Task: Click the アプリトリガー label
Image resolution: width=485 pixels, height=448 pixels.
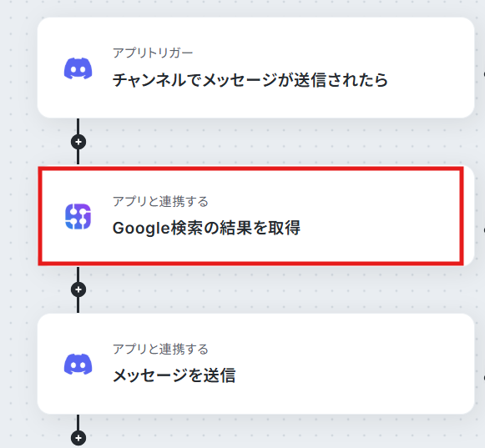Action: point(153,53)
